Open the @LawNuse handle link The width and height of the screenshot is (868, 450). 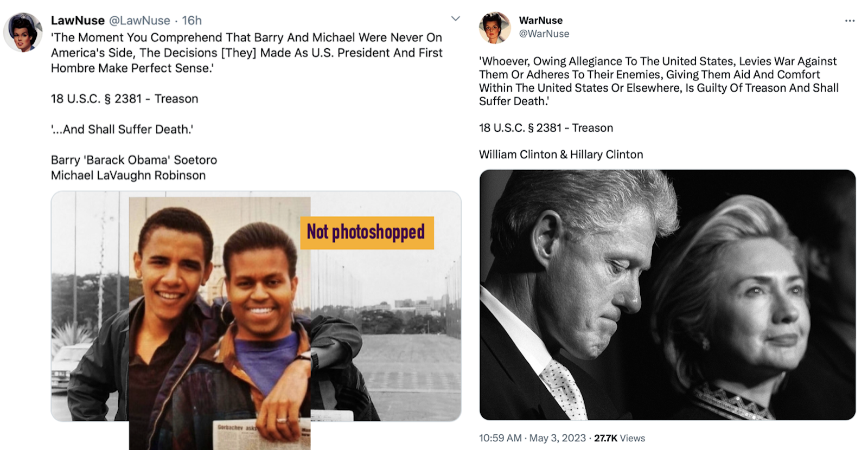[139, 21]
